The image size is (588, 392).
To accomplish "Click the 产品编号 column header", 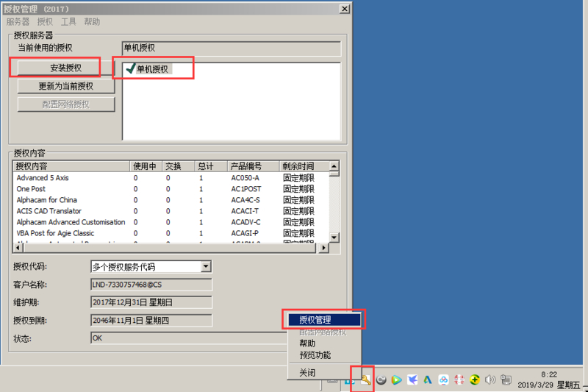I will 245,166.
